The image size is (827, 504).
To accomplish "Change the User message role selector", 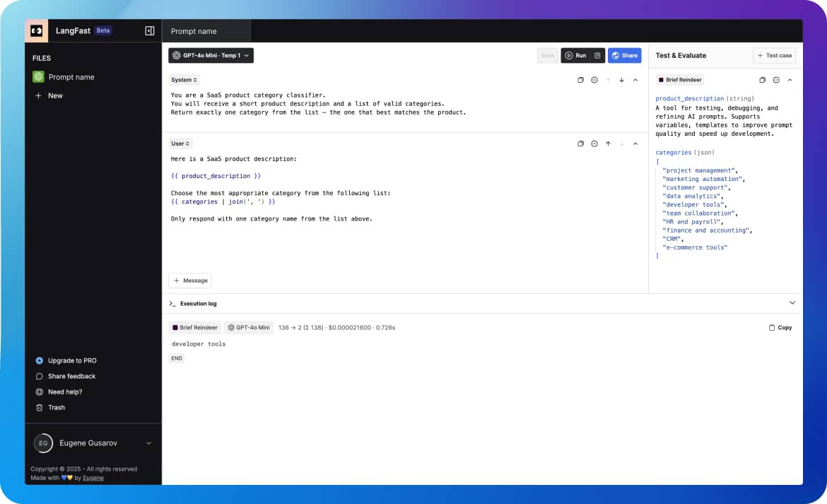I will (x=179, y=143).
